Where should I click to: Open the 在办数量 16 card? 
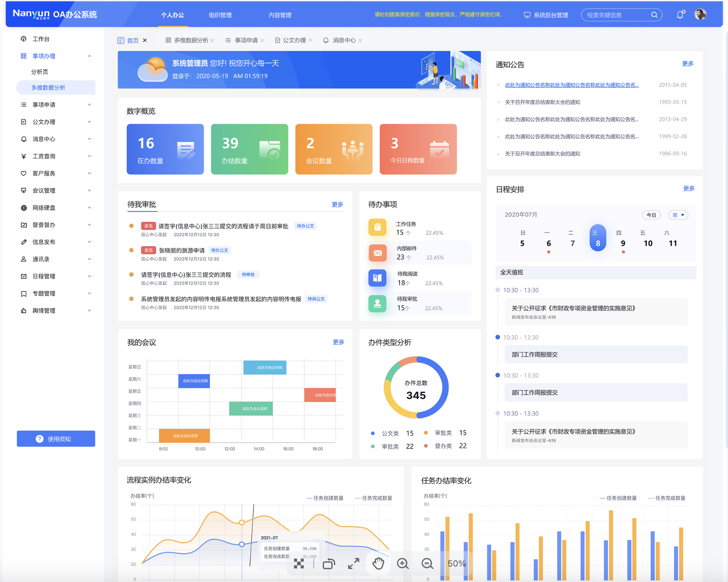click(x=165, y=149)
